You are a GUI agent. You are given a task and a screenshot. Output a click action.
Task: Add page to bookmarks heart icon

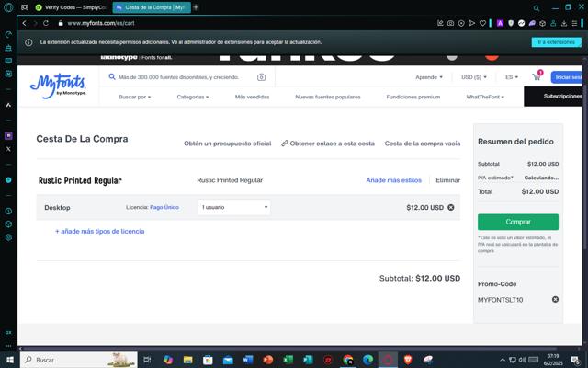coord(483,23)
